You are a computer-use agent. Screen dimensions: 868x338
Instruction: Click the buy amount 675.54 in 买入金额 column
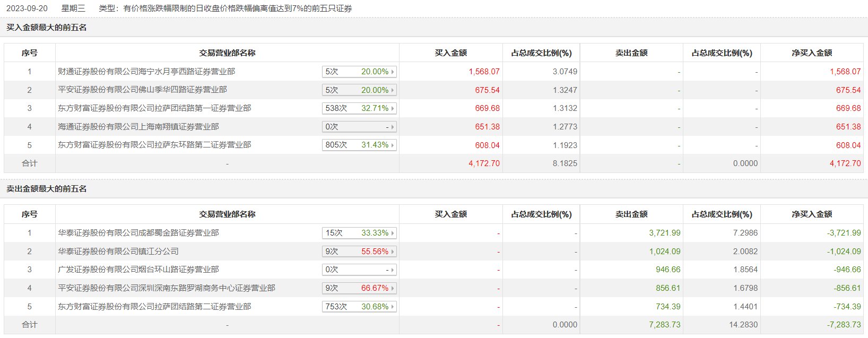point(487,90)
